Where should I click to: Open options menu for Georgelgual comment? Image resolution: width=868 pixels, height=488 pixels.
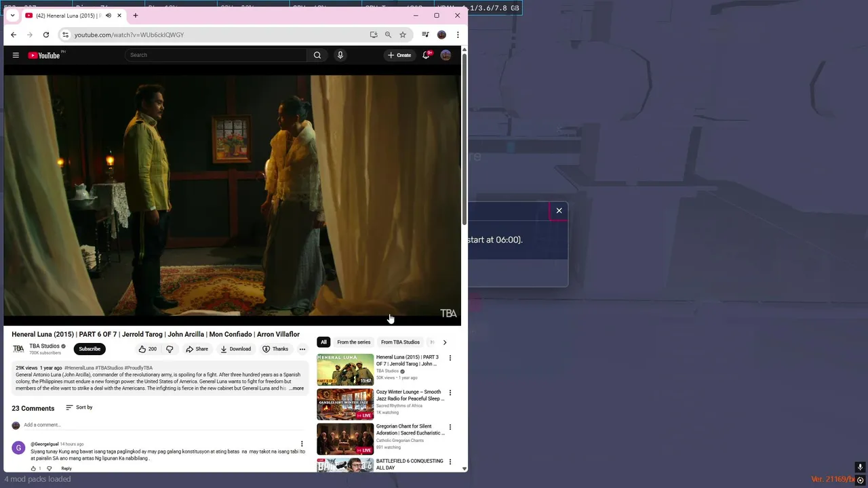pyautogui.click(x=302, y=444)
